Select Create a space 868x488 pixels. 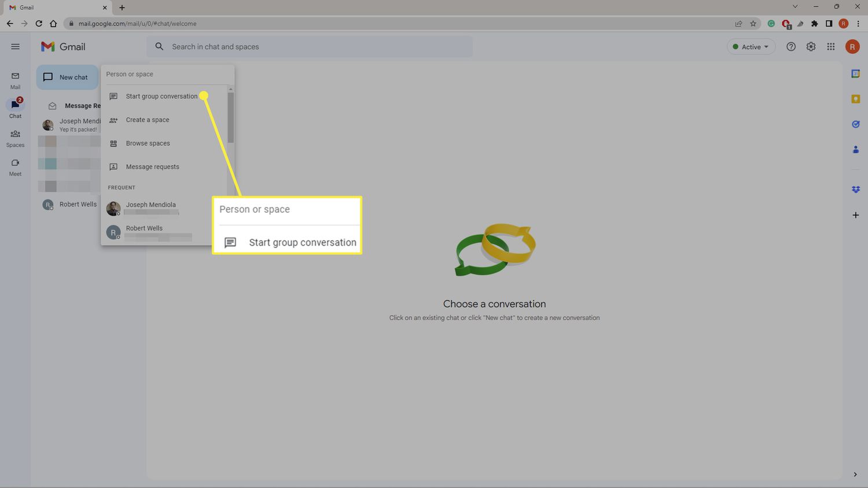[x=164, y=120]
